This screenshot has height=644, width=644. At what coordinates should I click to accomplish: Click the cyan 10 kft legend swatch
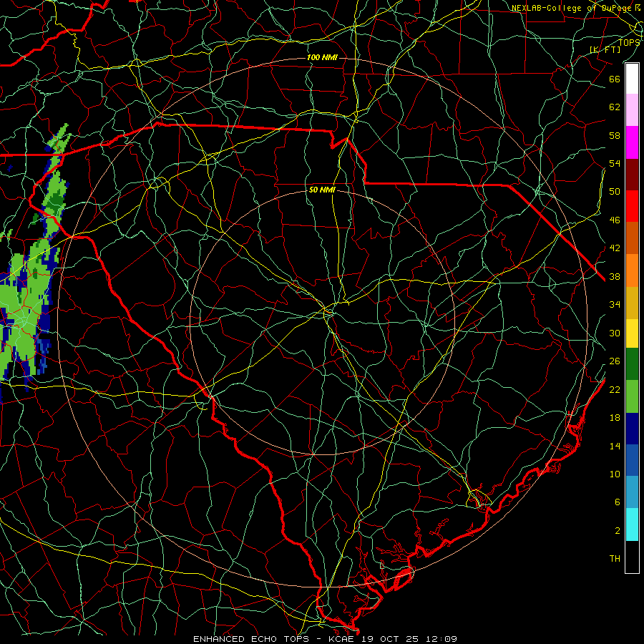pyautogui.click(x=632, y=524)
